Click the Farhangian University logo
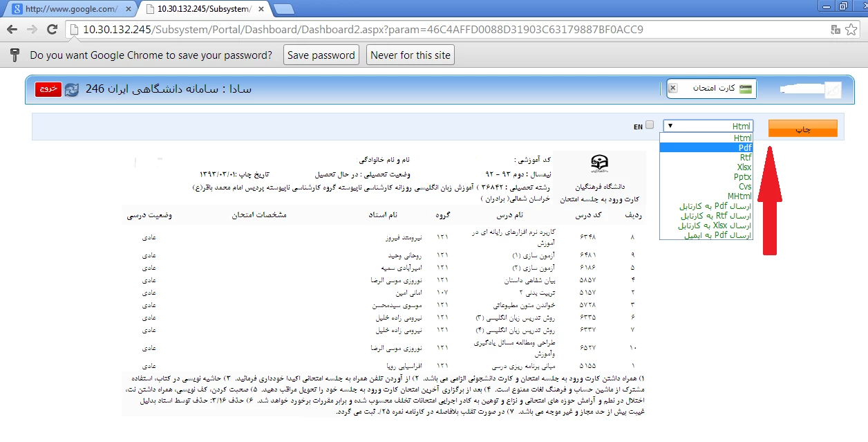Image resolution: width=868 pixels, height=442 pixels. click(599, 165)
